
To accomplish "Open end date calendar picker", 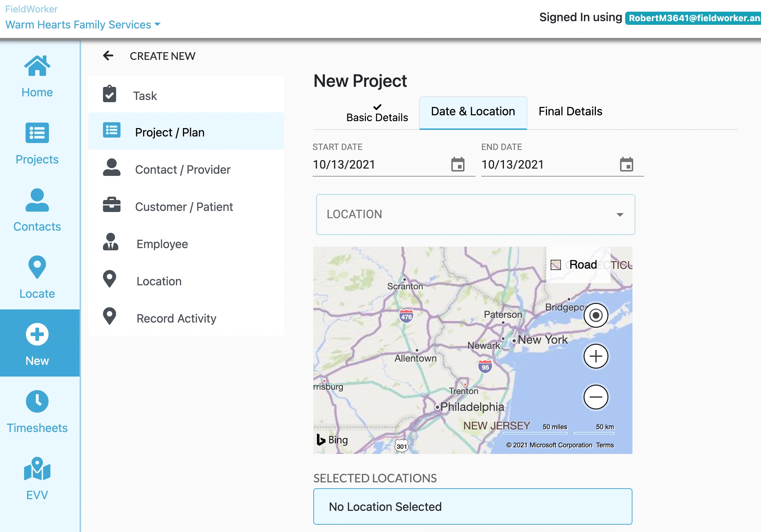I will tap(626, 165).
